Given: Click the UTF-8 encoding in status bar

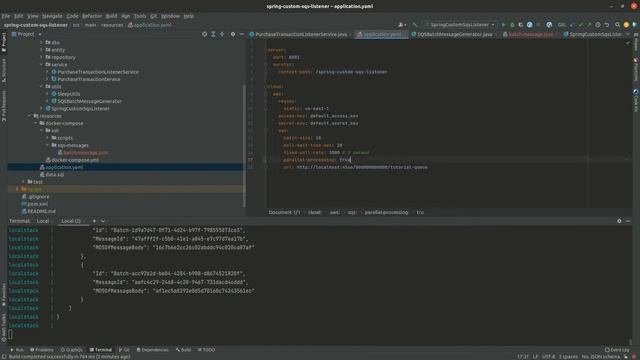Looking at the screenshot, I should tap(548, 357).
